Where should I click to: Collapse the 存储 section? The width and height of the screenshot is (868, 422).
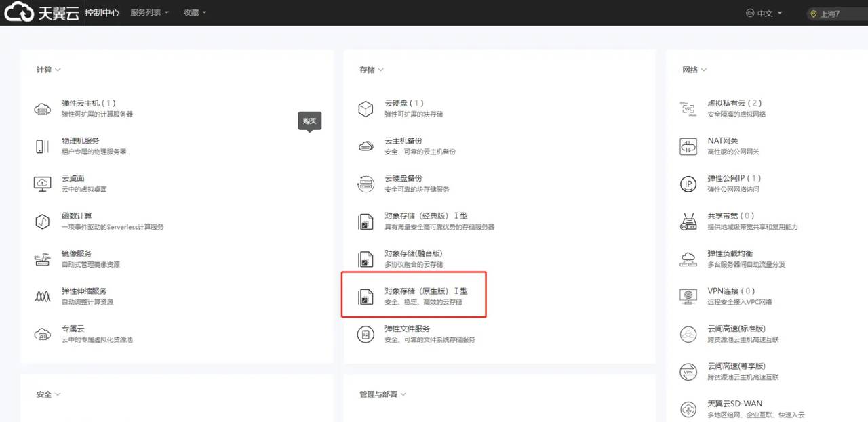(370, 69)
